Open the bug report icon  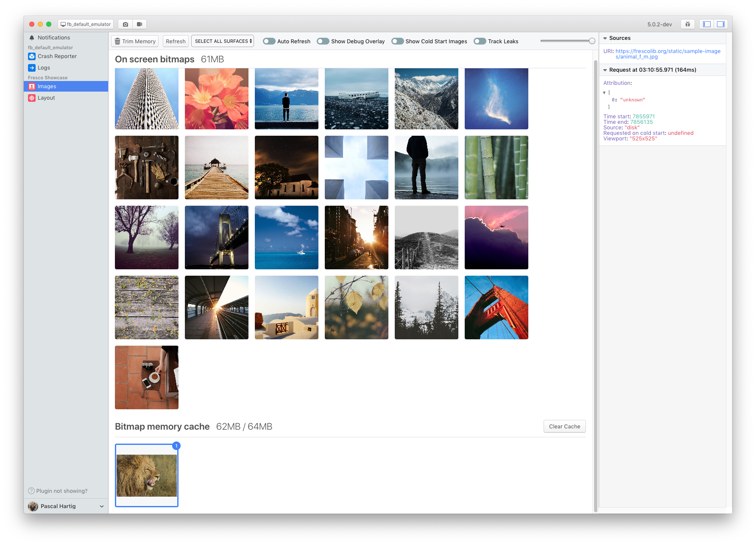click(x=687, y=24)
